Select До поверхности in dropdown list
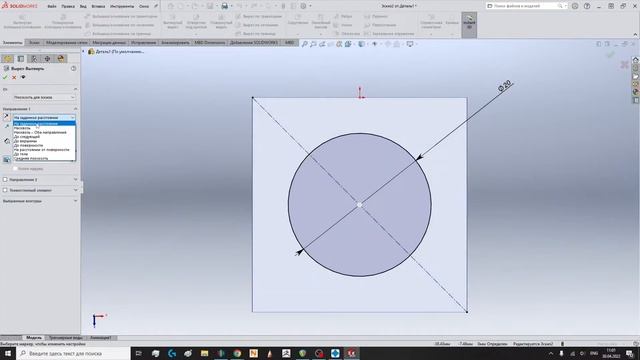The width and height of the screenshot is (640, 360). [44, 145]
